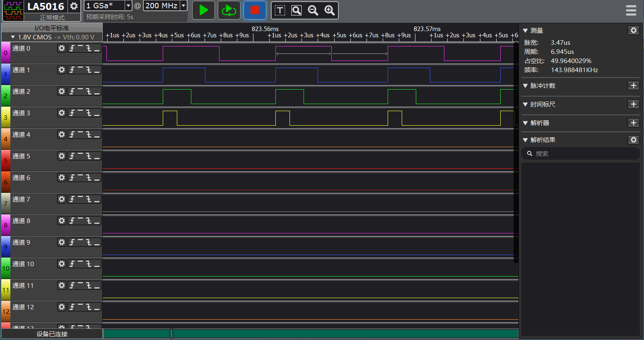Click the 搜索 box in decode results

pos(580,153)
